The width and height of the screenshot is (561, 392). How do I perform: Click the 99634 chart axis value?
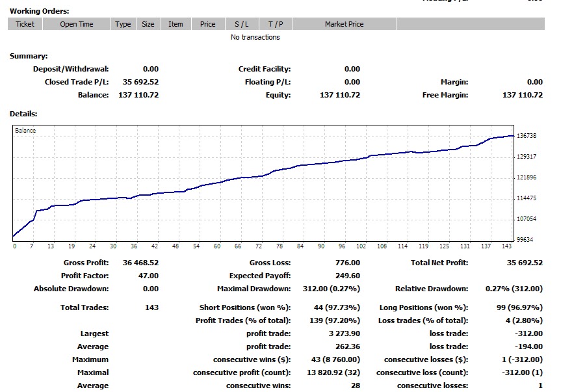click(x=525, y=240)
